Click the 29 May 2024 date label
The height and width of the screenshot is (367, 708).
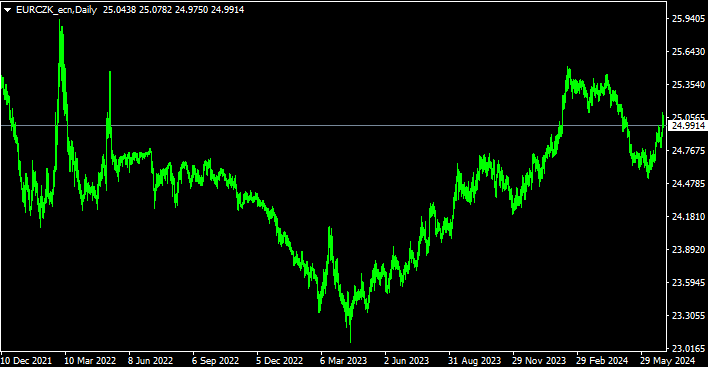(x=667, y=361)
